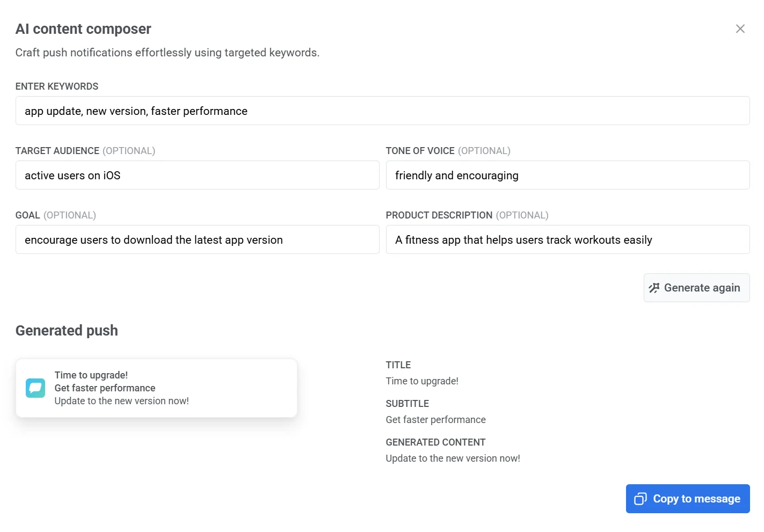Click the ENTER KEYWORDS label

57,86
